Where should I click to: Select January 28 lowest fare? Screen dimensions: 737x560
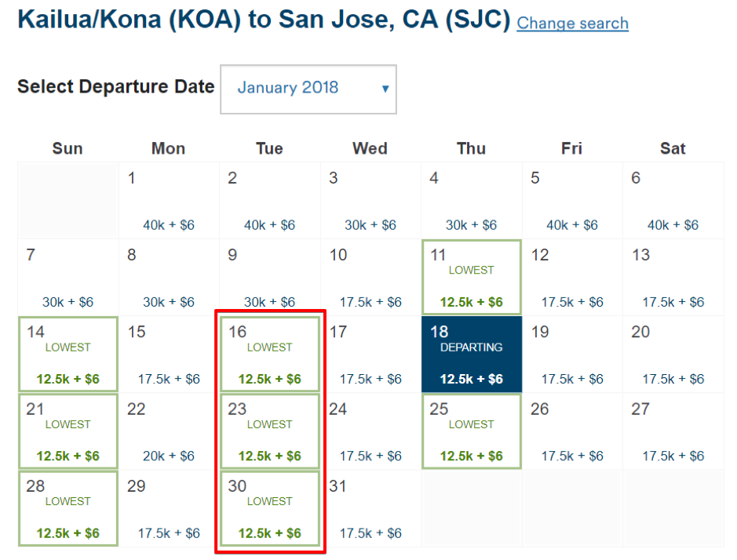pyautogui.click(x=67, y=508)
